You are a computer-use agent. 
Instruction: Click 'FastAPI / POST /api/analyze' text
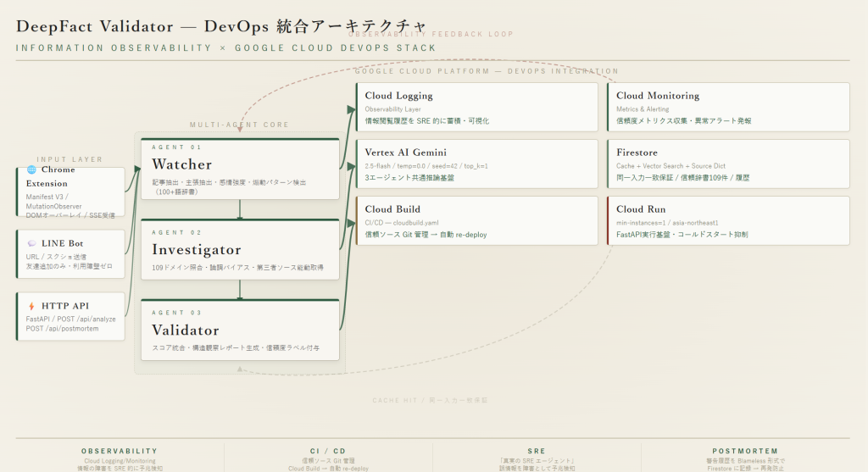click(71, 319)
